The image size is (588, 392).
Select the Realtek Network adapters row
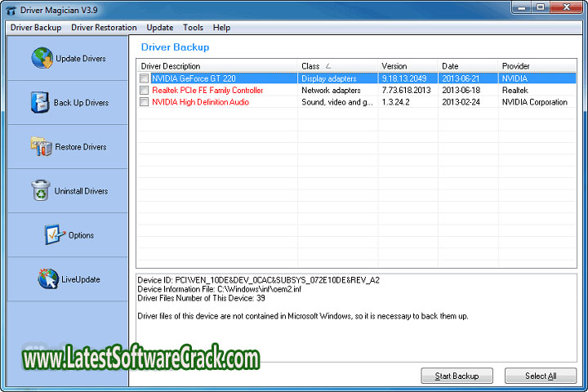(331, 91)
